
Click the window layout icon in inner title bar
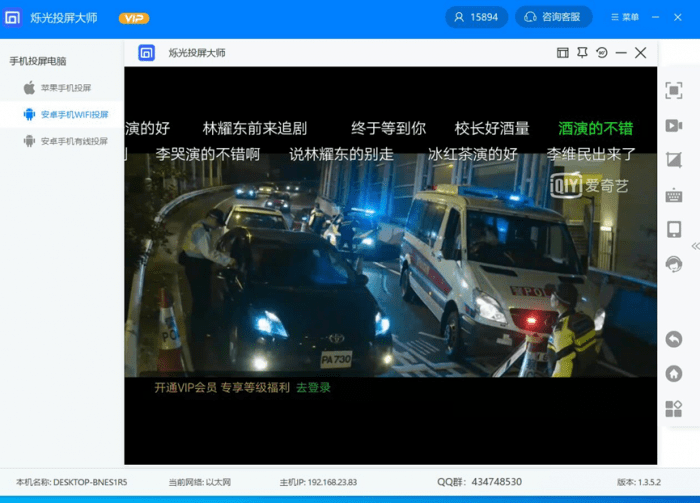tap(562, 53)
